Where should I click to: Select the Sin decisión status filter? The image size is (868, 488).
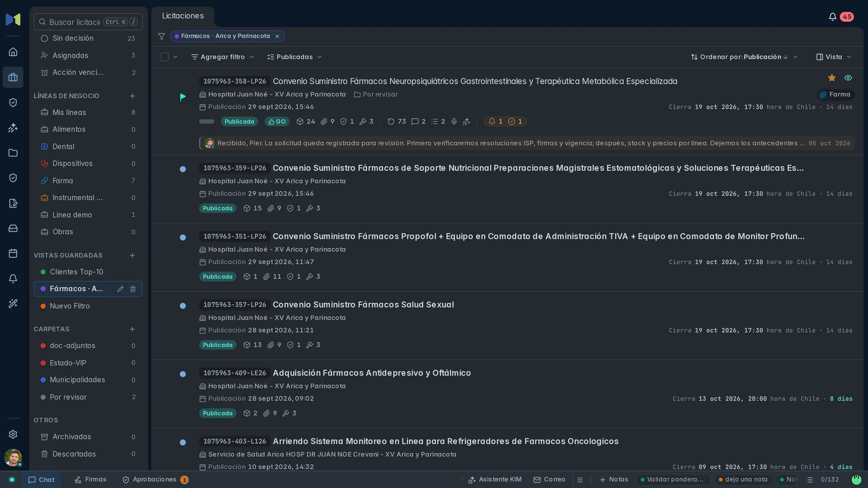88,38
